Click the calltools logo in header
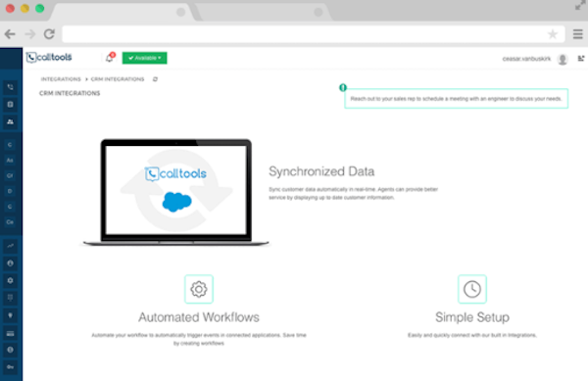This screenshot has width=588, height=381. tap(49, 58)
